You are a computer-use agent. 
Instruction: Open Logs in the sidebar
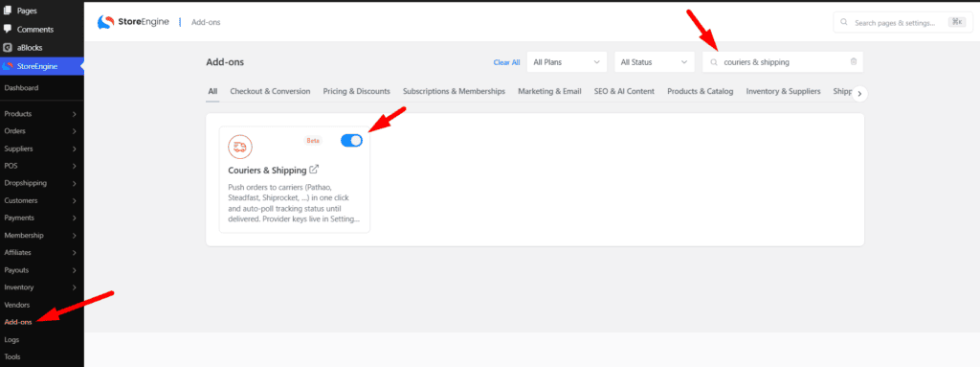pos(11,339)
